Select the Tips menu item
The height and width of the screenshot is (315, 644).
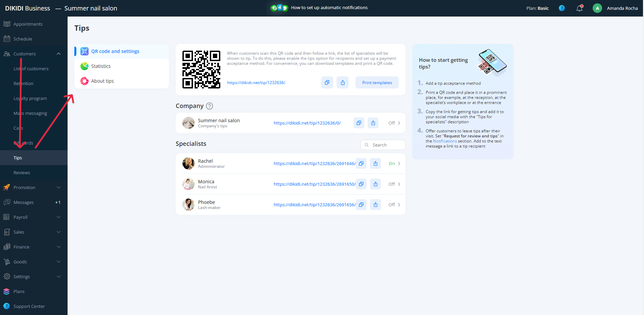point(34,158)
